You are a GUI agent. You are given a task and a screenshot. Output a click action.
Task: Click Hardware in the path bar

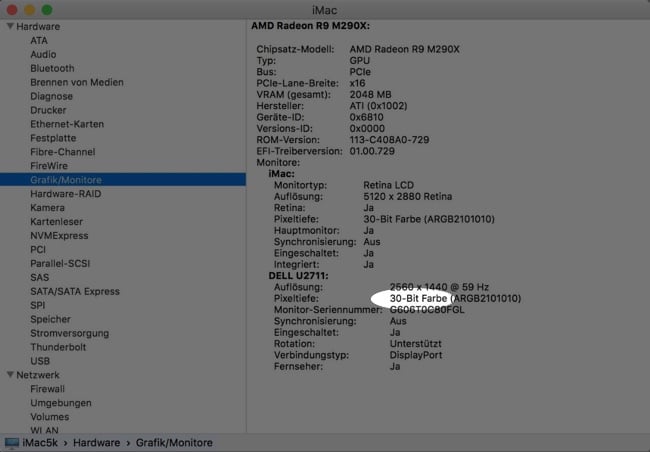point(96,443)
